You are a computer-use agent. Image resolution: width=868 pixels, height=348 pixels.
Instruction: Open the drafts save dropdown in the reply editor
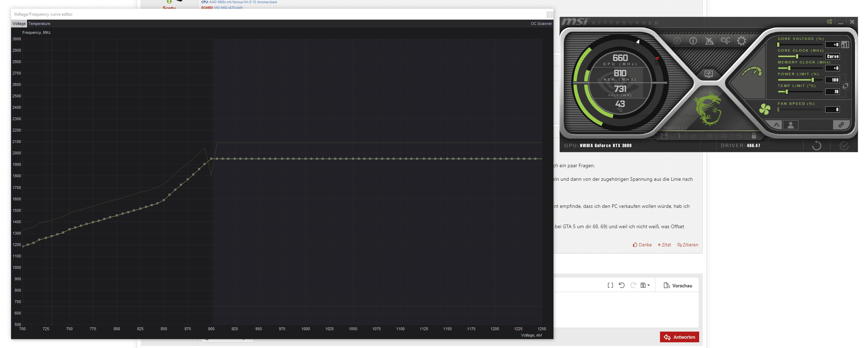pos(645,285)
